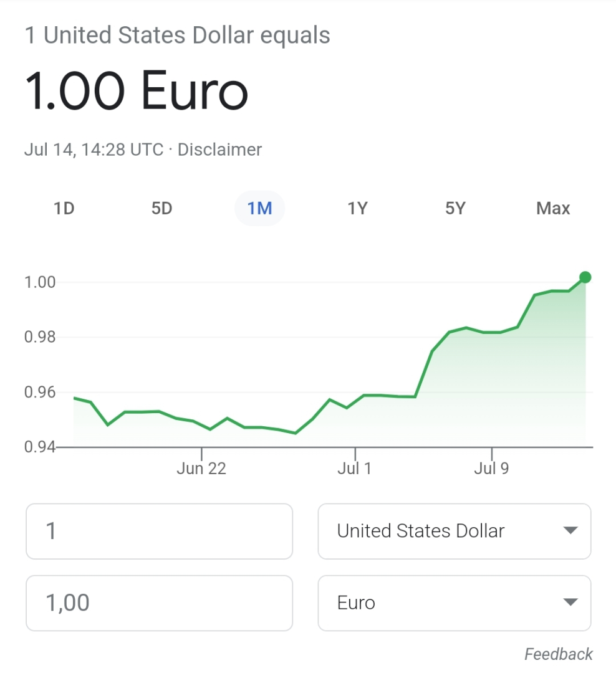Open the Feedback link
616x673 pixels.
[558, 654]
